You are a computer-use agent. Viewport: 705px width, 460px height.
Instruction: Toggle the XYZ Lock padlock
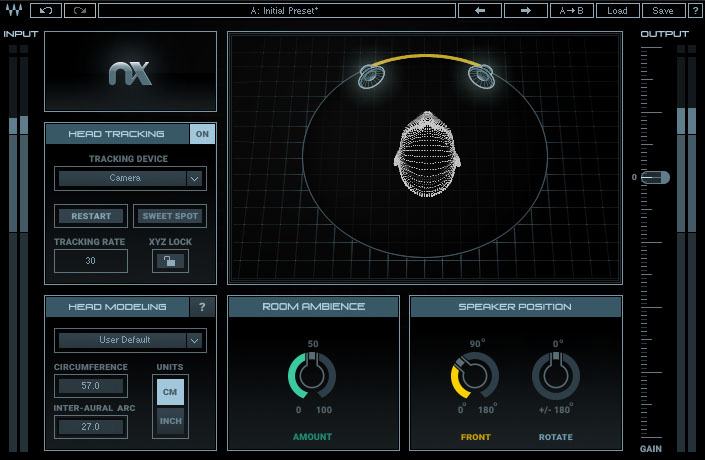[x=170, y=261]
